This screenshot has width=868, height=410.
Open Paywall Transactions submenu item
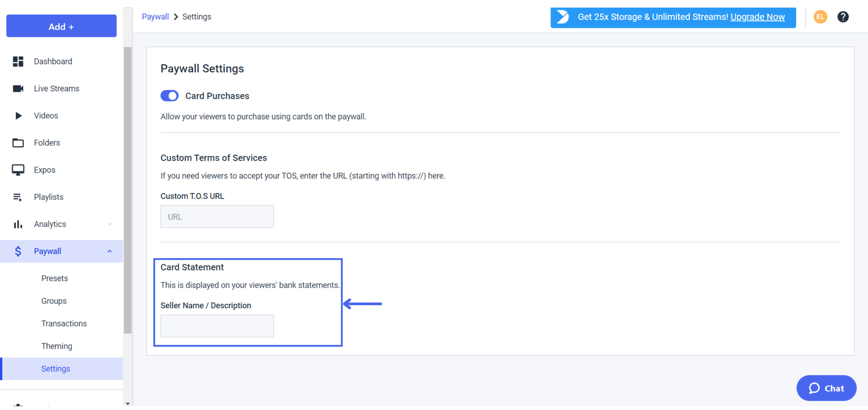click(x=64, y=324)
